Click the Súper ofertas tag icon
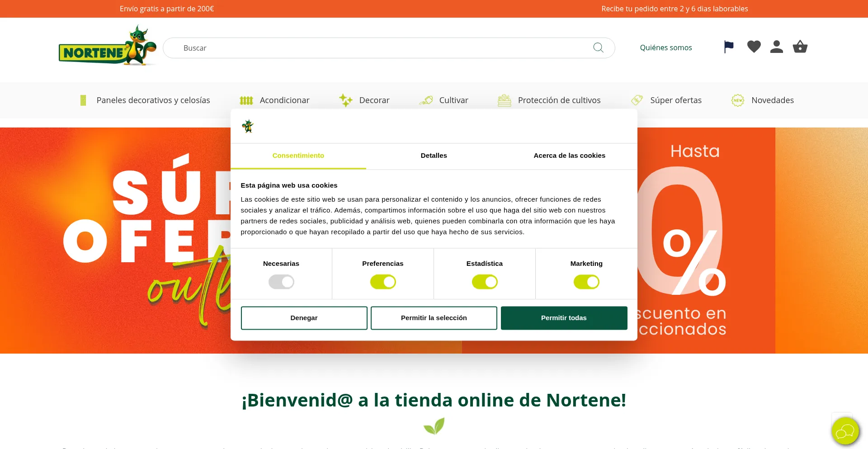This screenshot has height=449, width=868. coord(637,100)
